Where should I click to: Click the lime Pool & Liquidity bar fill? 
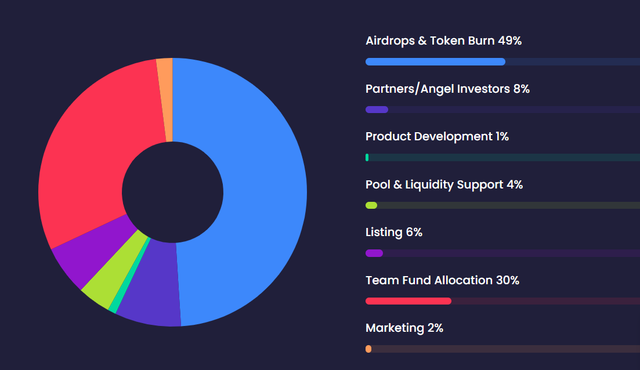371,205
